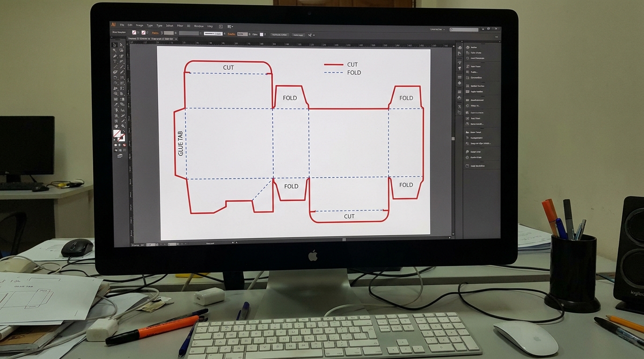Open the control bar stroke color dropdown
The height and width of the screenshot is (359, 644).
click(x=147, y=33)
